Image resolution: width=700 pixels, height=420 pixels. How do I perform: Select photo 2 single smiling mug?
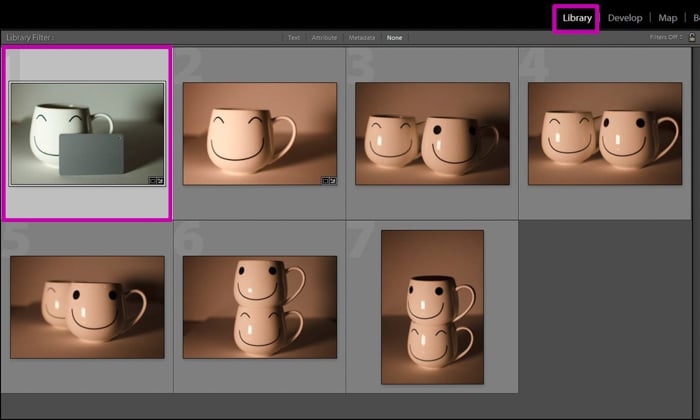tap(260, 133)
